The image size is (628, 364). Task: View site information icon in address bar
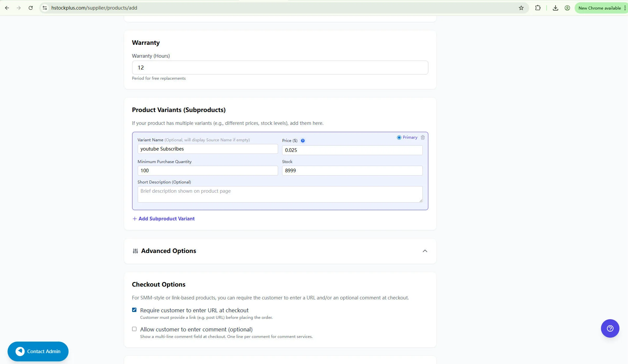(x=45, y=8)
